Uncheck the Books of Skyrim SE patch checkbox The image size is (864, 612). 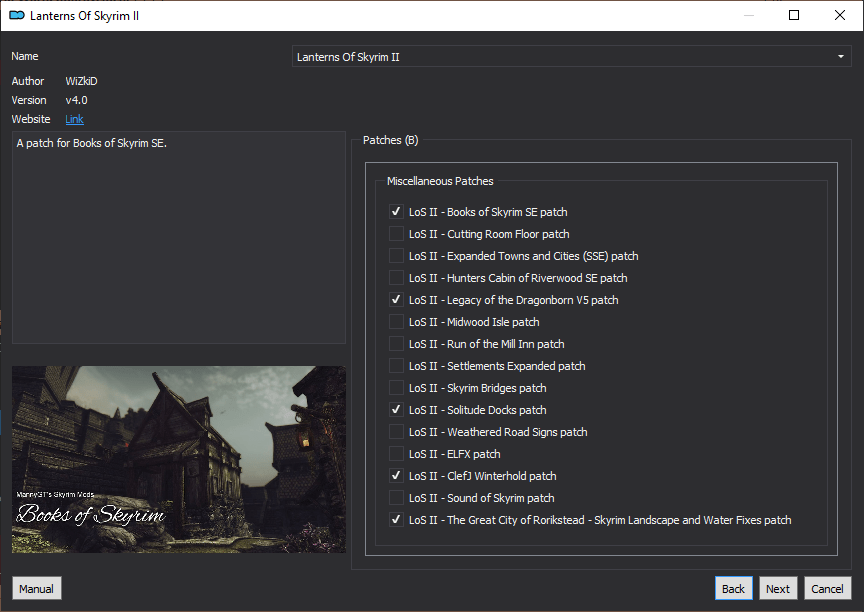point(396,212)
